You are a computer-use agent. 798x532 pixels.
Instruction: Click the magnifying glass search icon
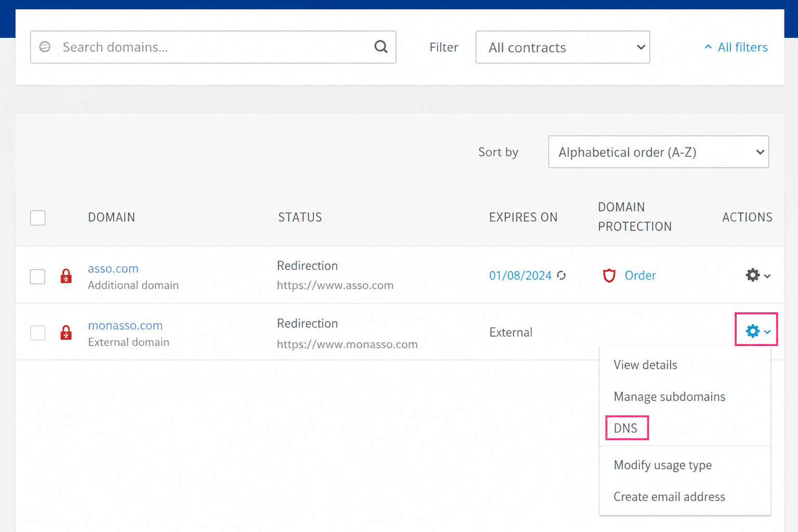coord(381,47)
